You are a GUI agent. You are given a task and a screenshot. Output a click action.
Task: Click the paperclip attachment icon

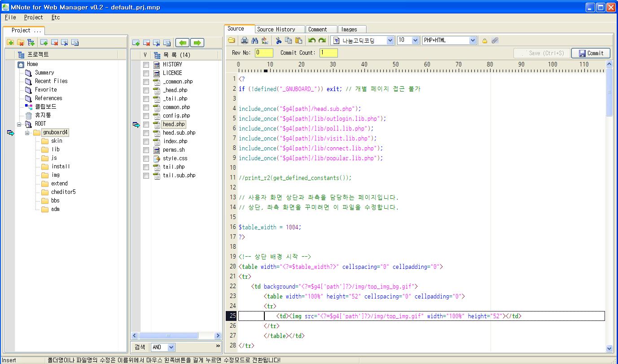click(495, 40)
